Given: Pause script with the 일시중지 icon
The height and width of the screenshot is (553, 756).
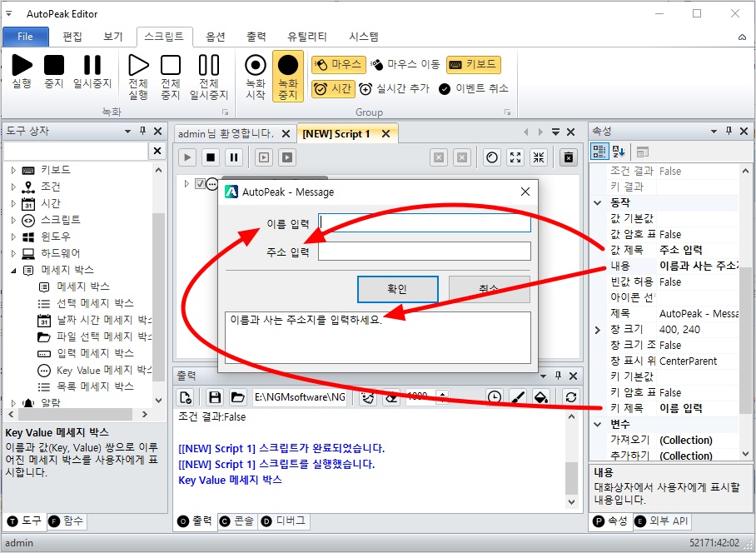Looking at the screenshot, I should pos(92,72).
